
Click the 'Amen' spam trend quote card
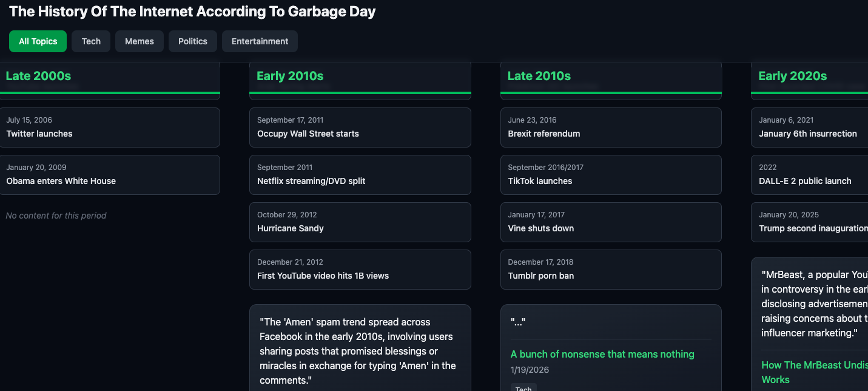pyautogui.click(x=360, y=351)
